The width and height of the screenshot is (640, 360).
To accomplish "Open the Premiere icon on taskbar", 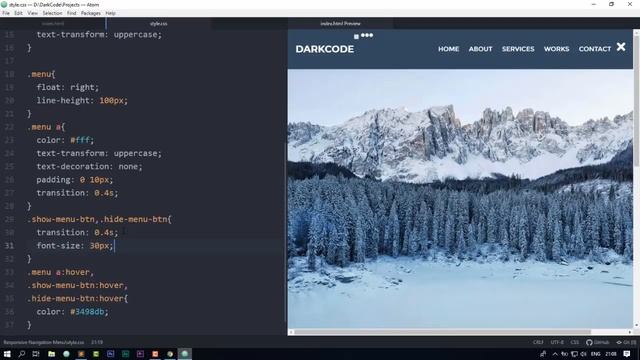I will coord(140,354).
